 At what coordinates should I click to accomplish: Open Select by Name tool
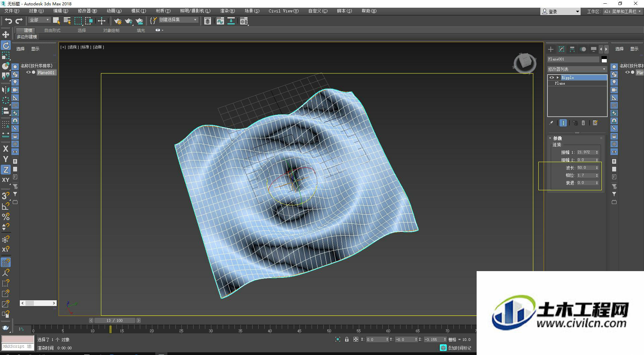(x=67, y=21)
